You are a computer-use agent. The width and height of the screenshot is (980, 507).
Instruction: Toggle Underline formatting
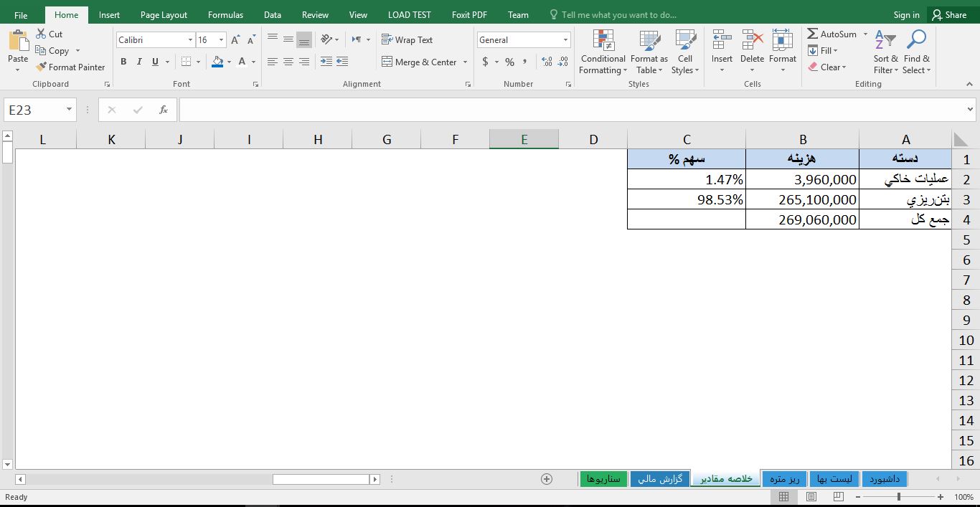tap(155, 62)
